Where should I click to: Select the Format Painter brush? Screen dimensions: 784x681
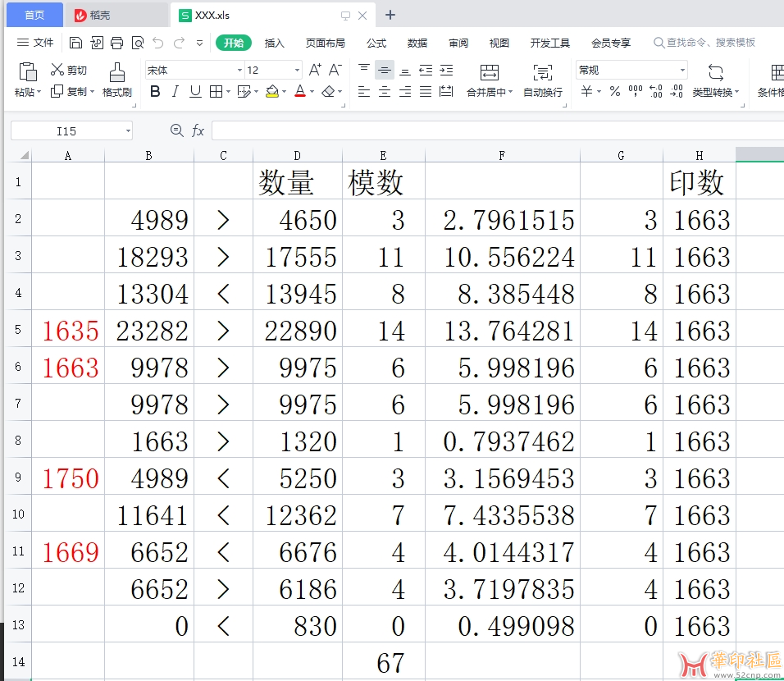[117, 72]
